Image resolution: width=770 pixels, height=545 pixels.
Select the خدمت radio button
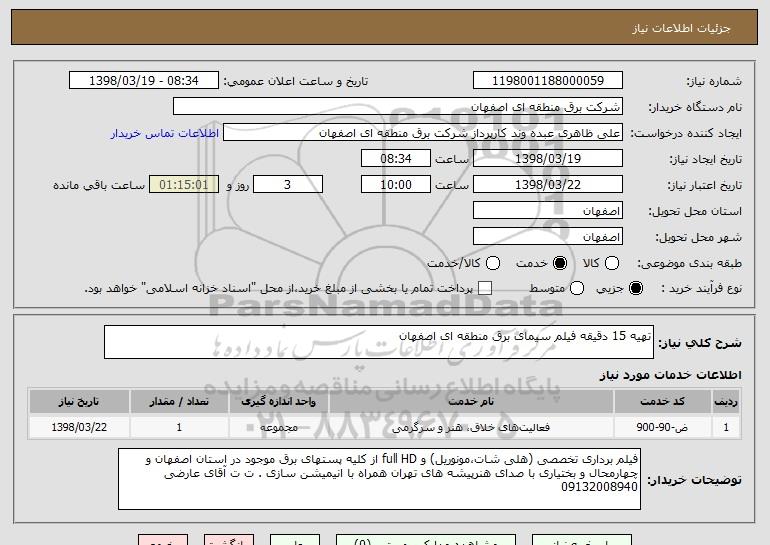point(559,263)
